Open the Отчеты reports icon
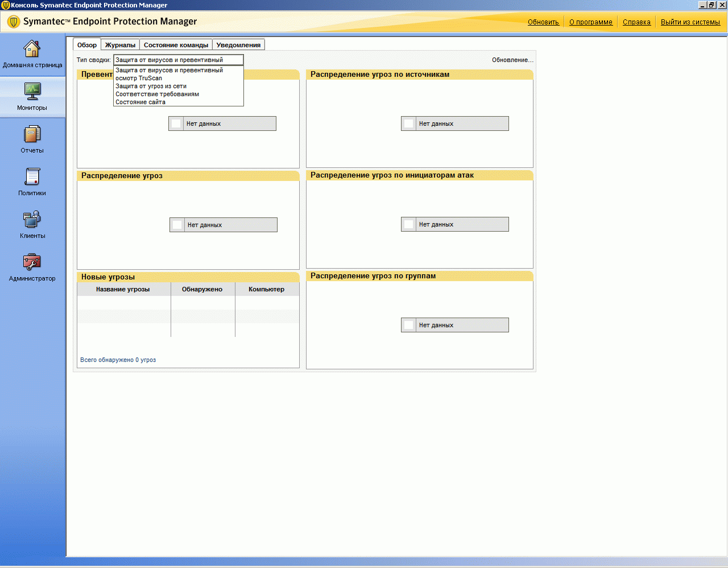 click(x=32, y=134)
